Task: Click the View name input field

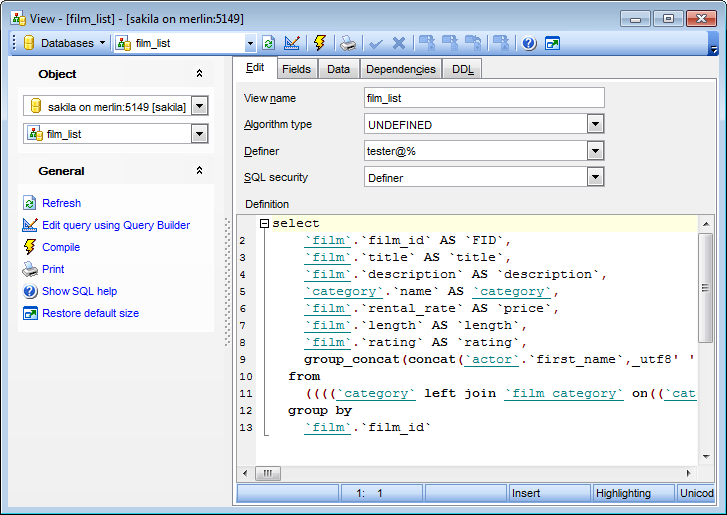Action: coord(484,98)
